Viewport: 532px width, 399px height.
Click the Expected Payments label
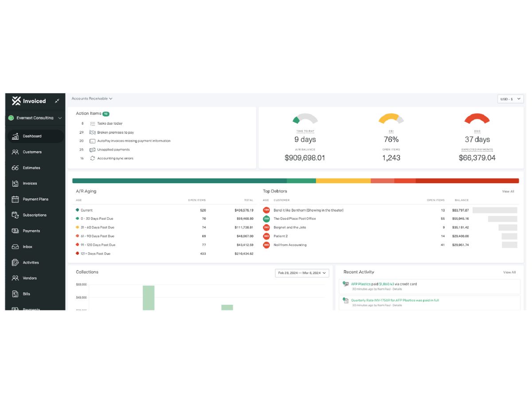pyautogui.click(x=477, y=149)
